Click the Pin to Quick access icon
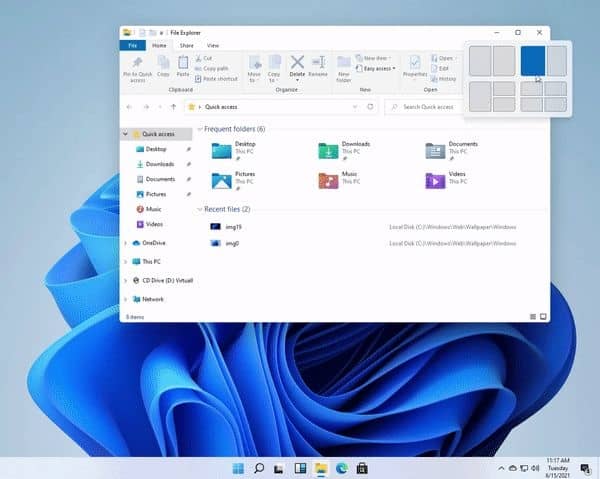The image size is (600, 479). (x=138, y=65)
